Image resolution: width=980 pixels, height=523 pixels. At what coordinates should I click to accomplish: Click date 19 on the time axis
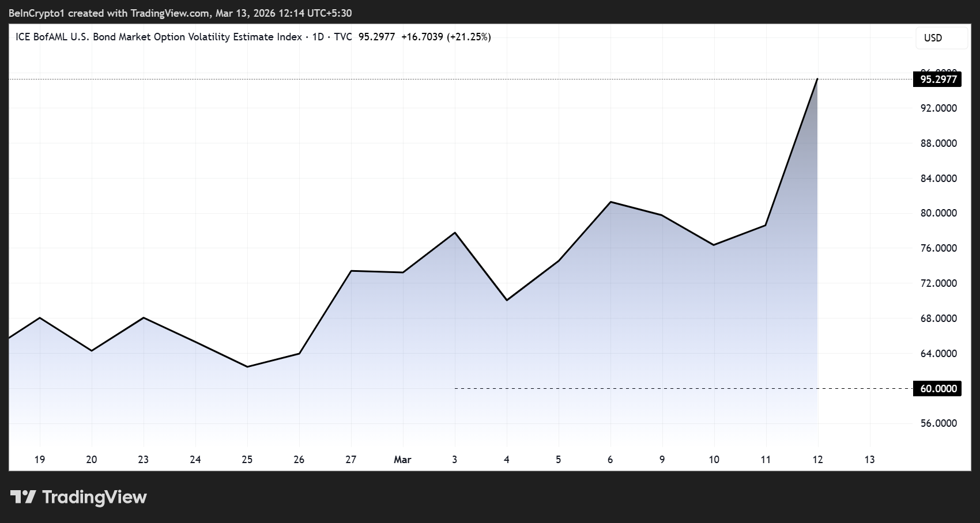pyautogui.click(x=40, y=460)
